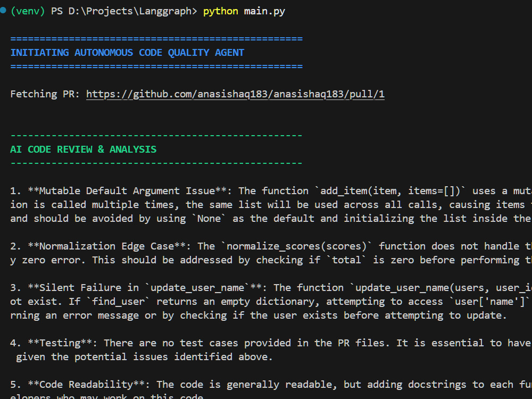This screenshot has height=399, width=532.
Task: Click the `find_user` code word
Action: (x=119, y=302)
